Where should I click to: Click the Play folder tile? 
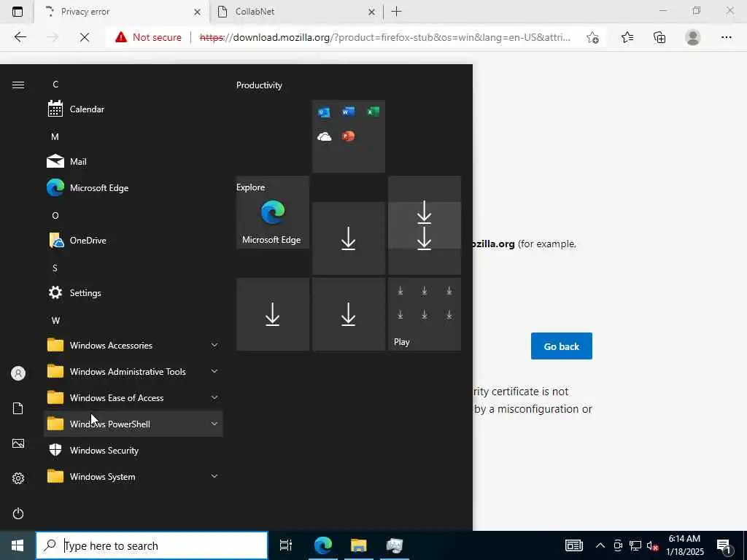(x=424, y=314)
